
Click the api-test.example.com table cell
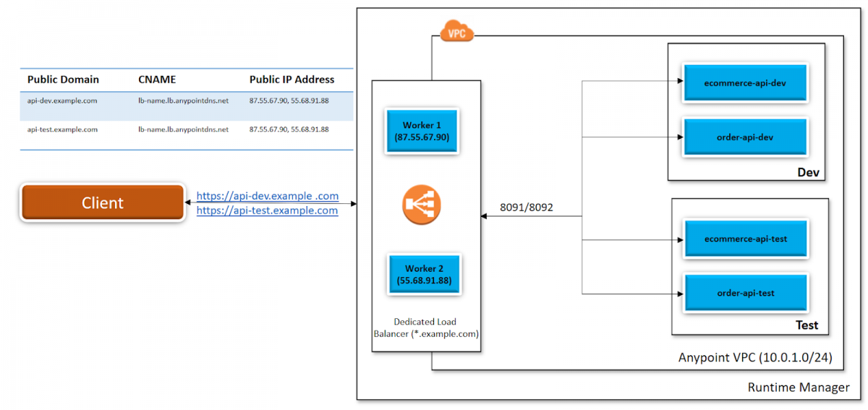coord(62,129)
